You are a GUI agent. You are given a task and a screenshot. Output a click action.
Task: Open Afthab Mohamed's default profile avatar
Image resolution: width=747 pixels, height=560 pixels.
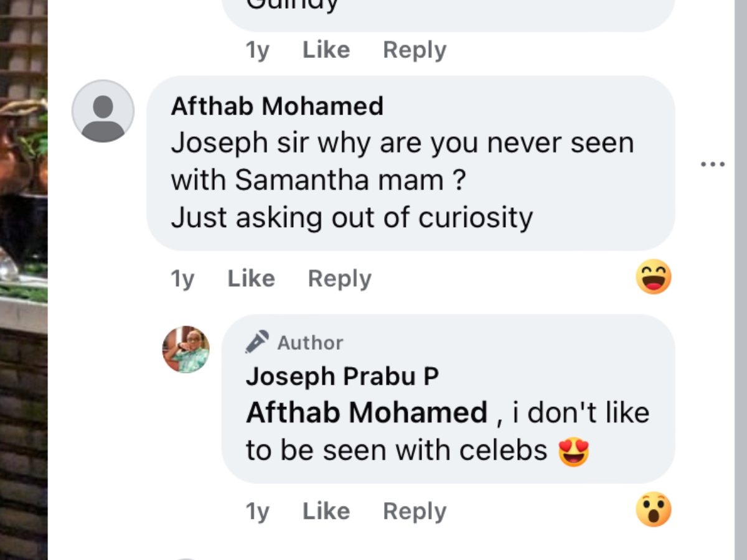103,111
